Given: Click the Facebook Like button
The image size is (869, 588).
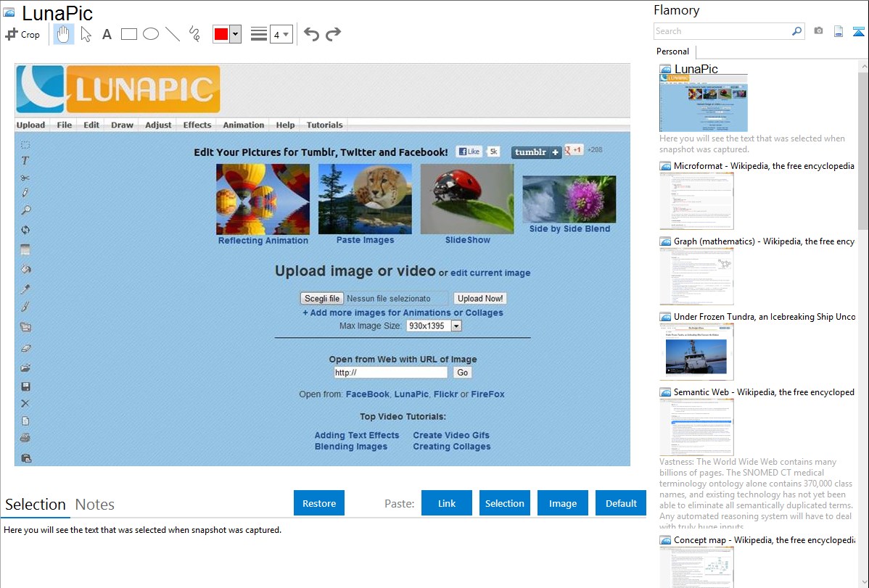Looking at the screenshot, I should point(469,152).
